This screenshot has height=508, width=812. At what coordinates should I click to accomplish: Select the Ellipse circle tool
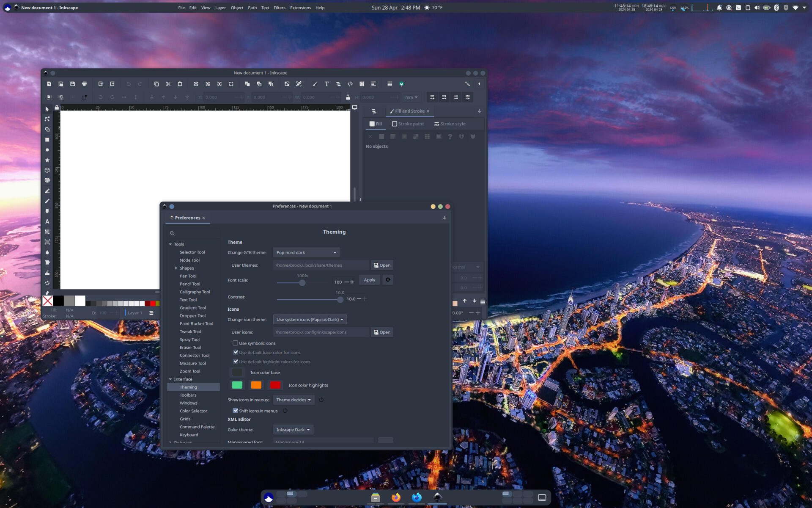click(47, 150)
